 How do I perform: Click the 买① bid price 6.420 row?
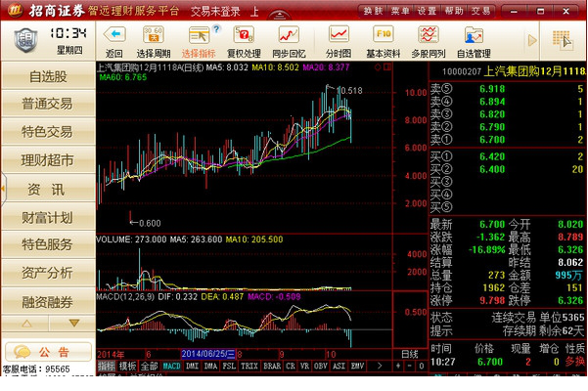[x=508, y=156]
